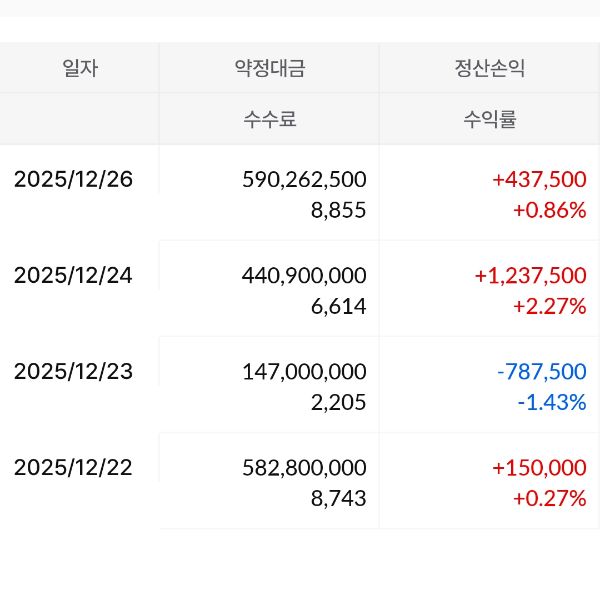
Task: Click the 147,000,000 contract amount
Action: [304, 372]
